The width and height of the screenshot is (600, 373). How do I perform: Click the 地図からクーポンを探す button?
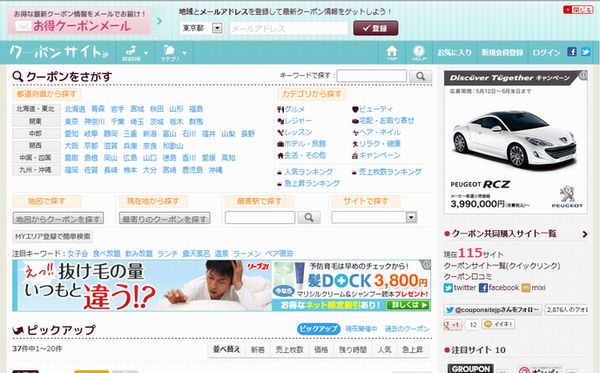(x=58, y=218)
